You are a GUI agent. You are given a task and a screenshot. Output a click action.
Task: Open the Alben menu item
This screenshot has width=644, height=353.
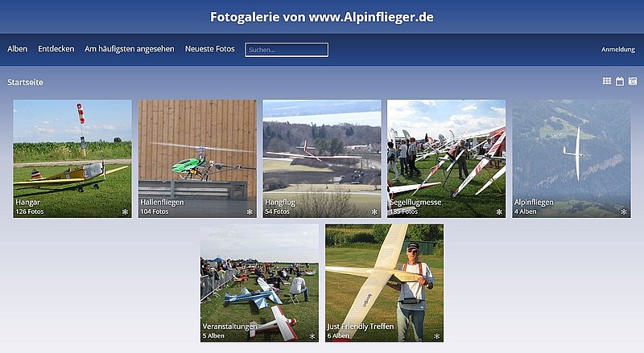coord(17,49)
